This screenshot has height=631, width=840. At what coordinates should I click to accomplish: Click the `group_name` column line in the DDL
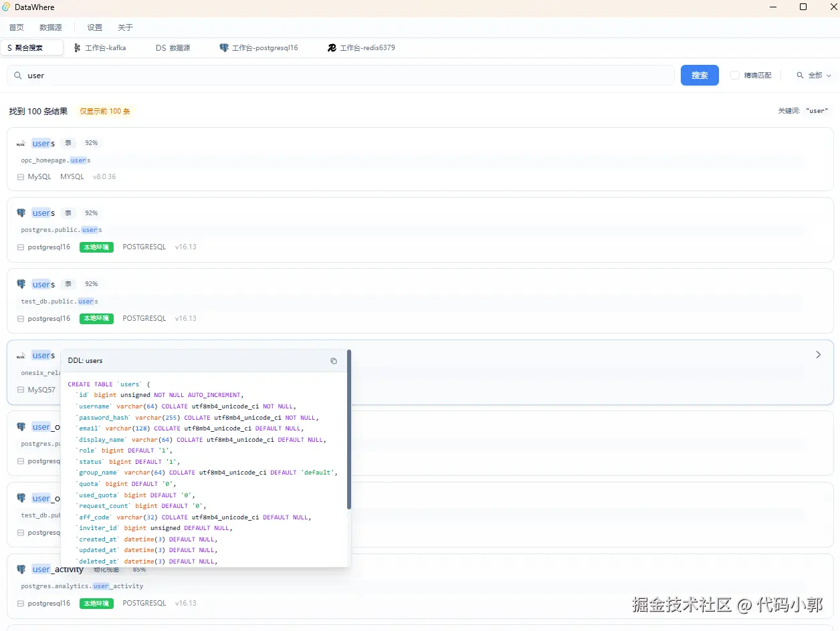click(207, 473)
